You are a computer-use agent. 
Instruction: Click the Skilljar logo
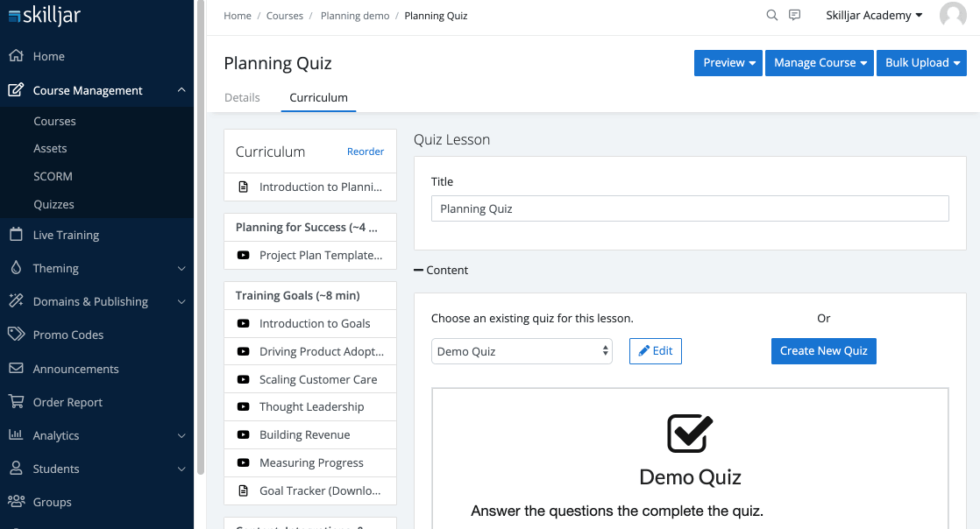pyautogui.click(x=45, y=15)
